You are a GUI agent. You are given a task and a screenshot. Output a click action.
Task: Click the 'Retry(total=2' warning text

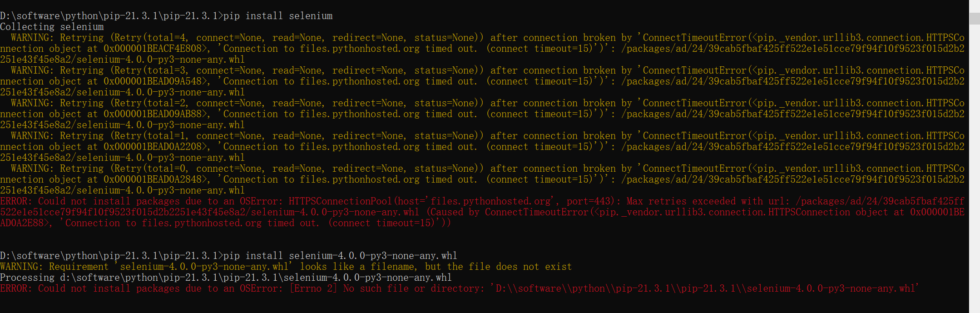click(x=149, y=103)
